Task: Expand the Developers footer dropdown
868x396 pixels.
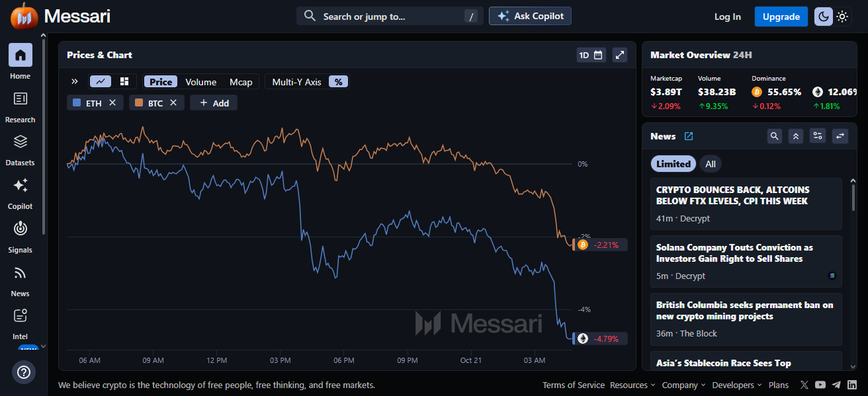Action: [x=737, y=385]
